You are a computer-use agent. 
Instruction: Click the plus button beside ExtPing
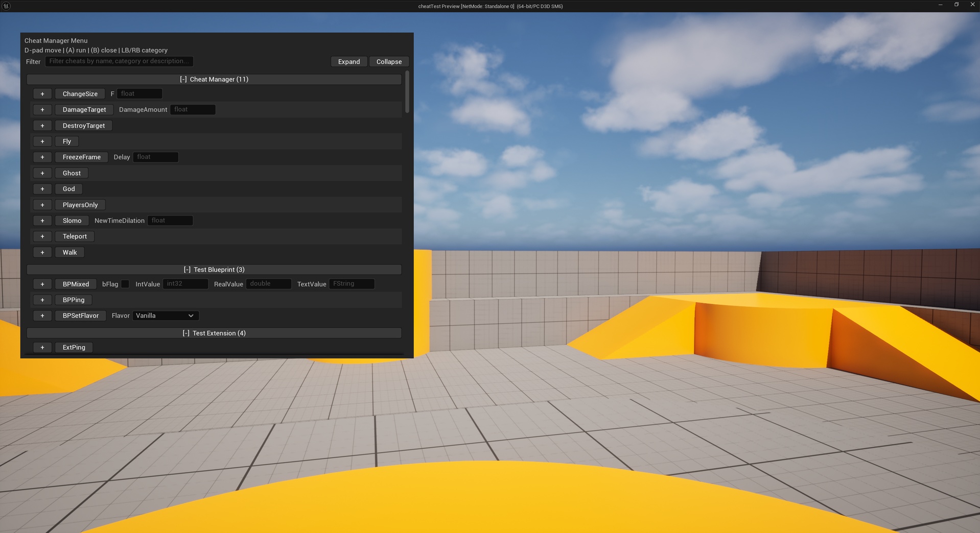42,348
